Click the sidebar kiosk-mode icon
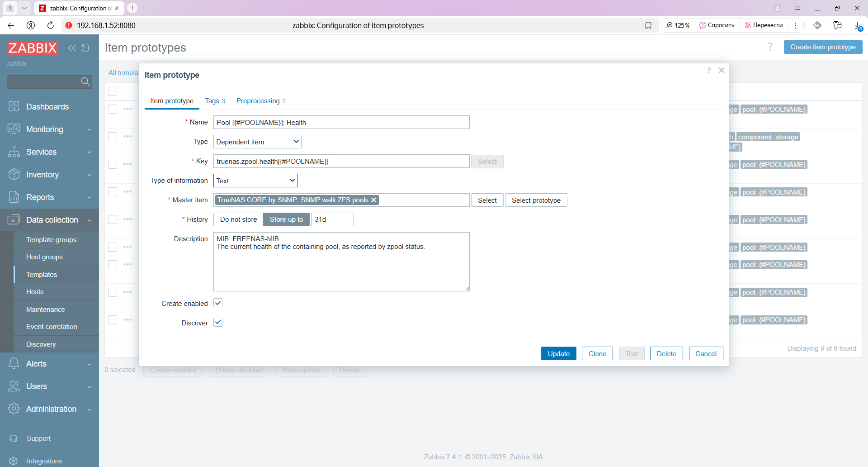The image size is (868, 467). click(x=85, y=48)
